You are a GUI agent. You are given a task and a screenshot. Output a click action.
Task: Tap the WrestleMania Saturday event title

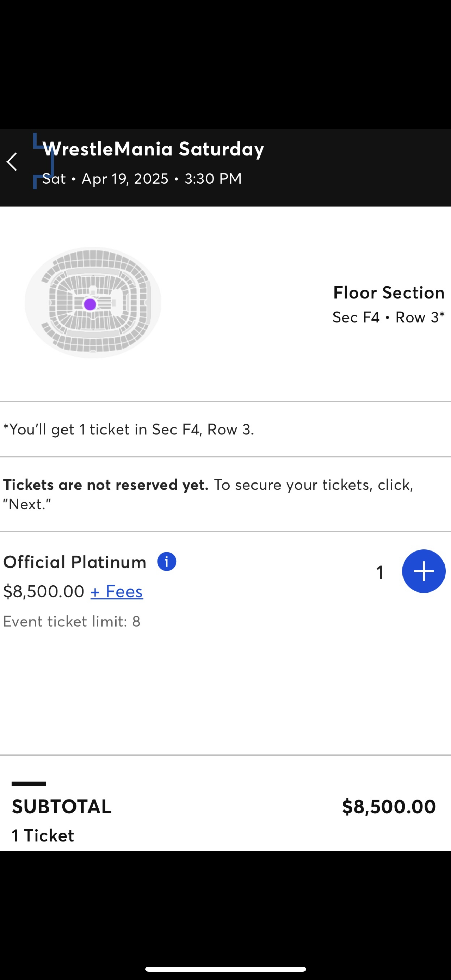(x=153, y=149)
